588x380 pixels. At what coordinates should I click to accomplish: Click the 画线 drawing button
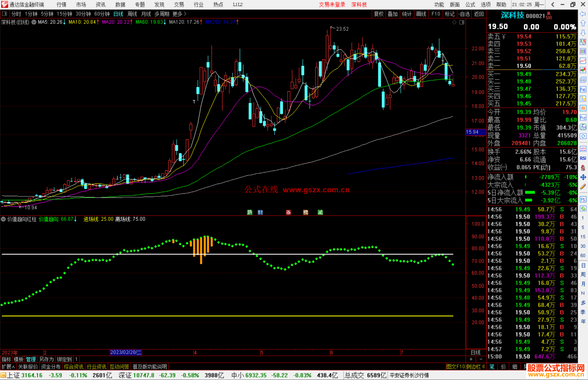pos(421,14)
